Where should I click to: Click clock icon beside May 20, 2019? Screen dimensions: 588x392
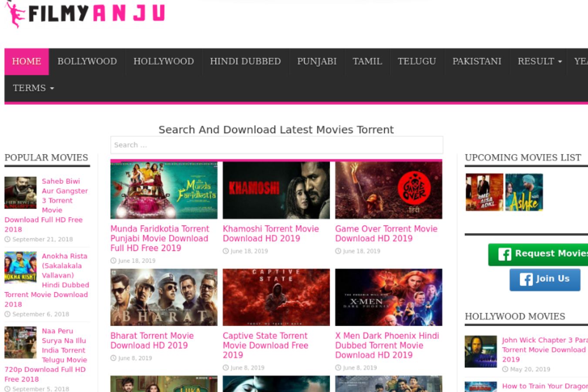pos(505,369)
